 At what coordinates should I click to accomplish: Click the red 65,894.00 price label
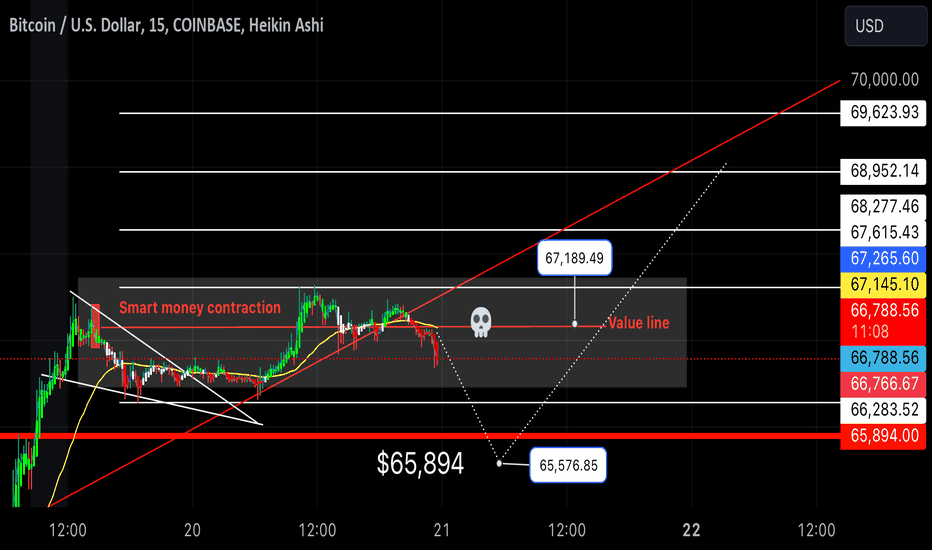(x=883, y=436)
